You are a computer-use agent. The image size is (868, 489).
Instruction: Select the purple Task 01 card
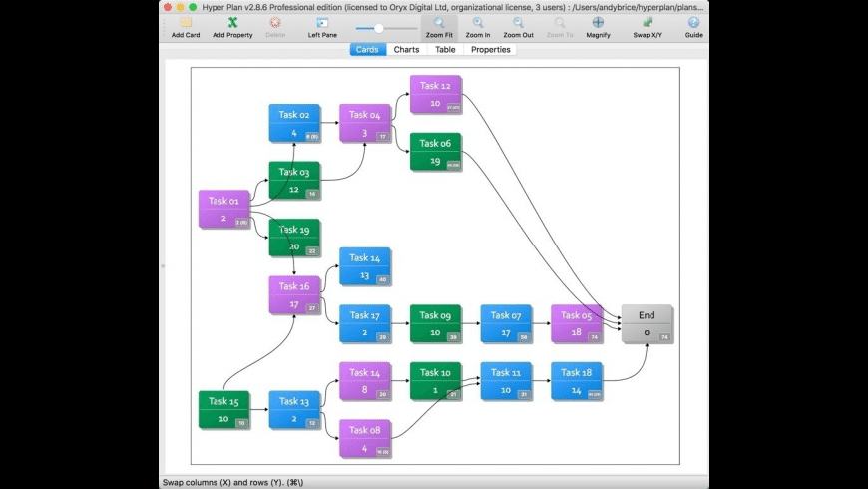click(x=224, y=209)
